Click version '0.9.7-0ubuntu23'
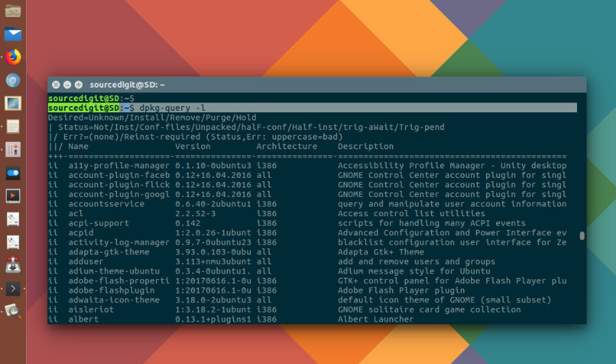Image resolution: width=616 pixels, height=364 pixels. [x=213, y=242]
